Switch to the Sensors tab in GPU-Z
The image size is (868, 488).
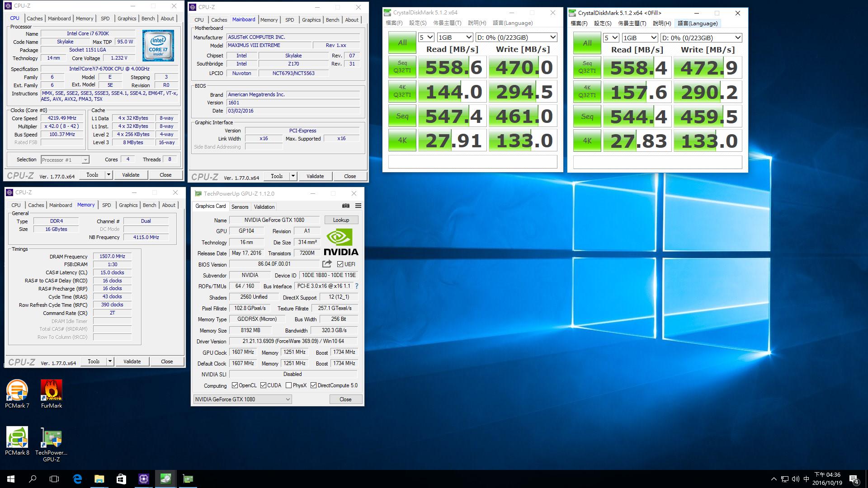click(240, 207)
